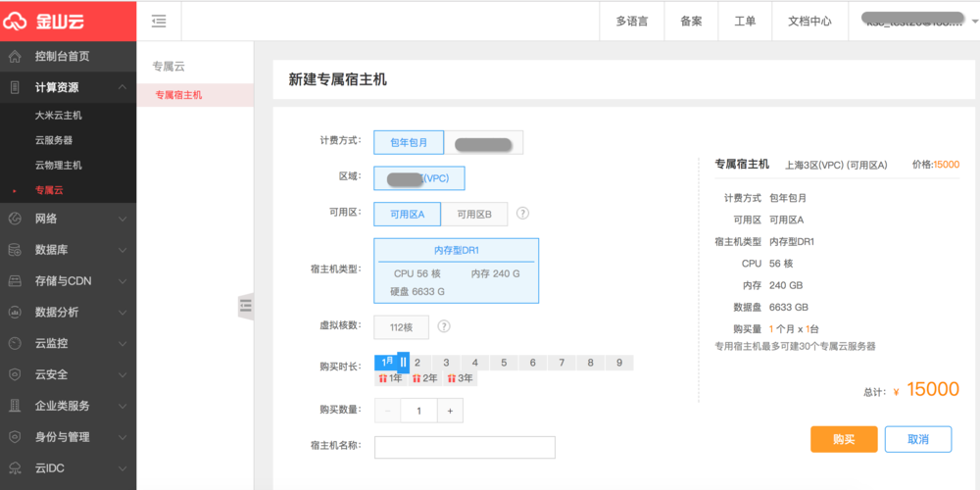Screen dimensions: 980x490
Task: Click the 15000 total price text
Action: (x=933, y=389)
